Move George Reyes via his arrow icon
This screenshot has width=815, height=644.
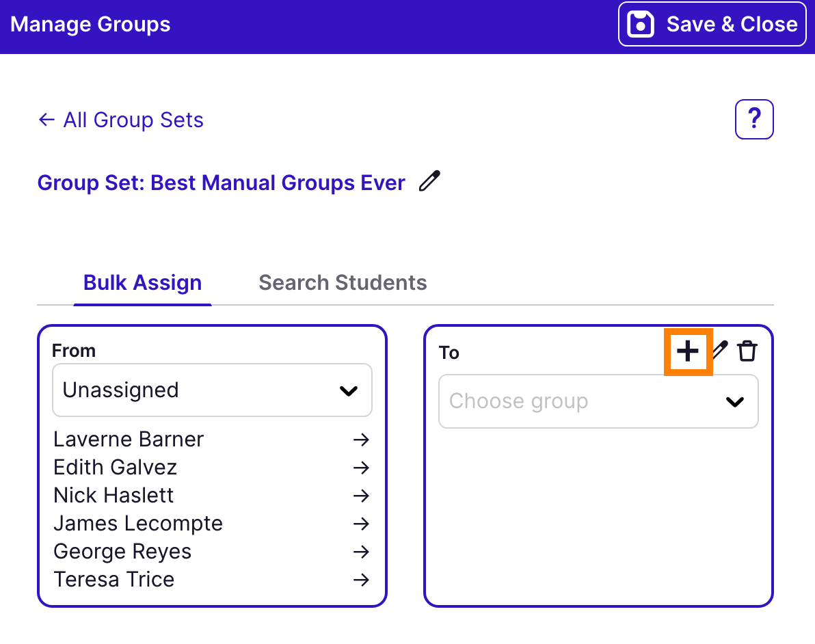tap(361, 552)
